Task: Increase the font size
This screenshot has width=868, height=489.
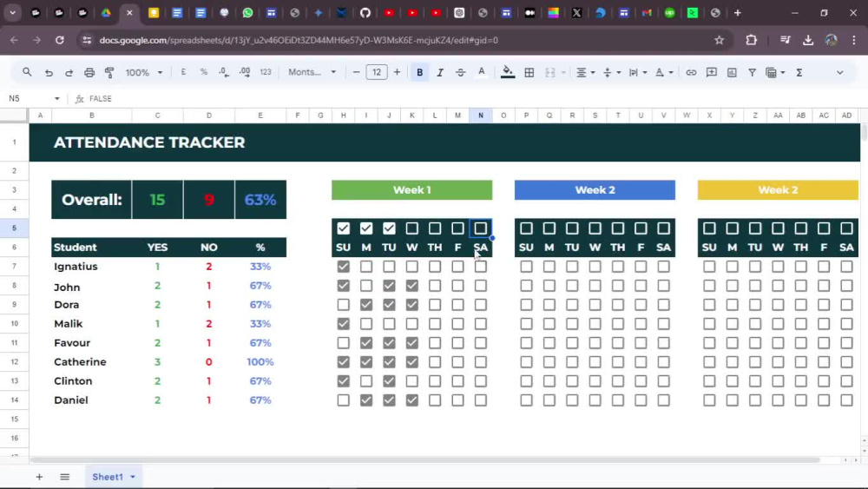Action: [397, 73]
